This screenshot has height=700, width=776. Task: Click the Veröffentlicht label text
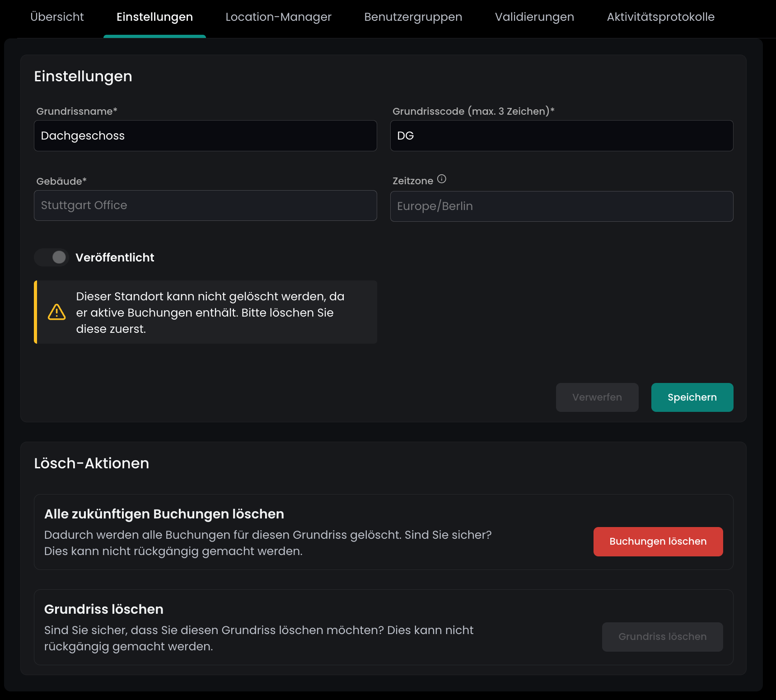click(x=115, y=257)
